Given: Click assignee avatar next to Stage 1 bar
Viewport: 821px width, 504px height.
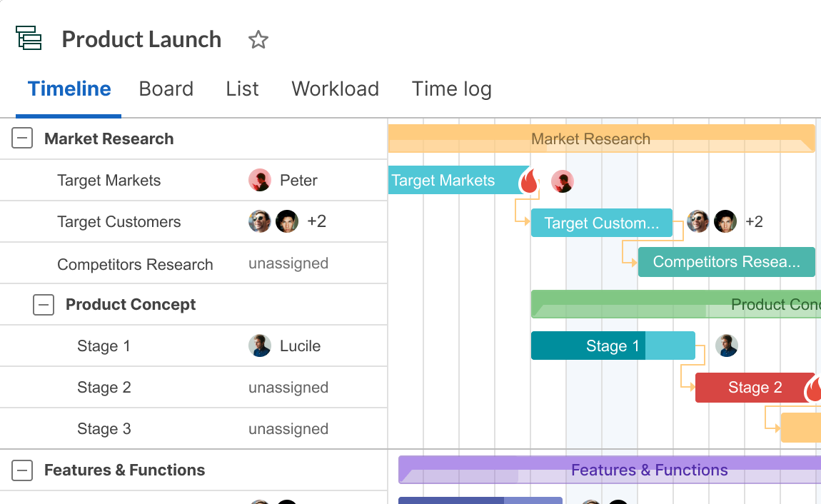Looking at the screenshot, I should 727,346.
